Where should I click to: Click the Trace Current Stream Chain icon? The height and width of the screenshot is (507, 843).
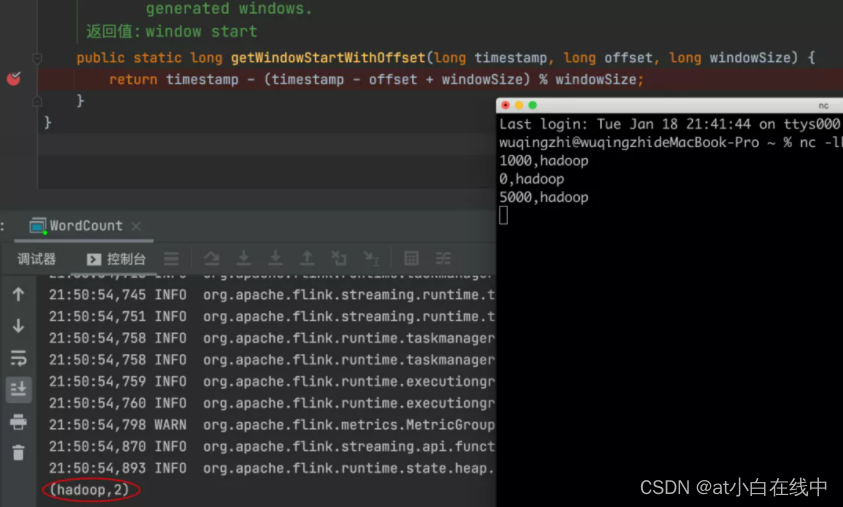coord(443,259)
